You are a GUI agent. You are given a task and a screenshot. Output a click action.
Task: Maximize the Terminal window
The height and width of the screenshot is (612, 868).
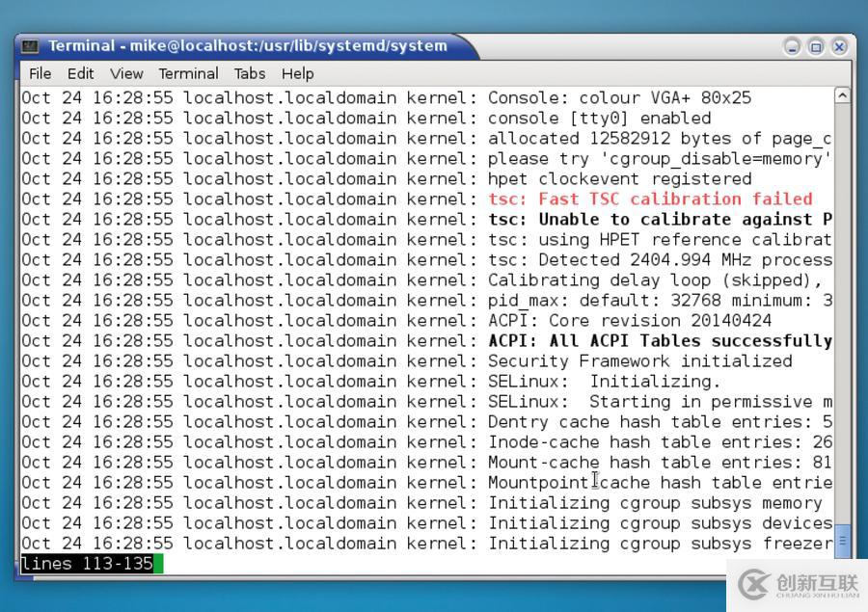coord(816,47)
